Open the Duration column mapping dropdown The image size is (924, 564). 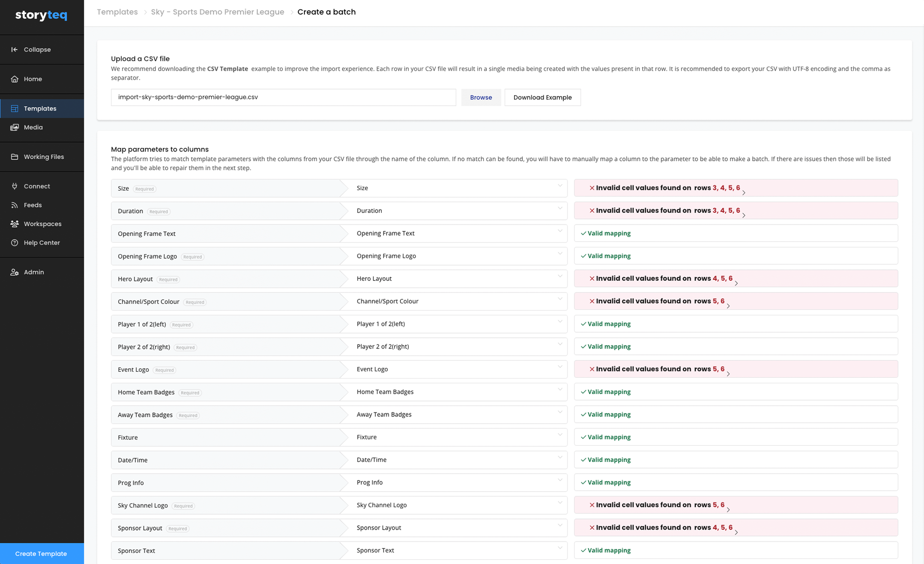[x=559, y=209]
